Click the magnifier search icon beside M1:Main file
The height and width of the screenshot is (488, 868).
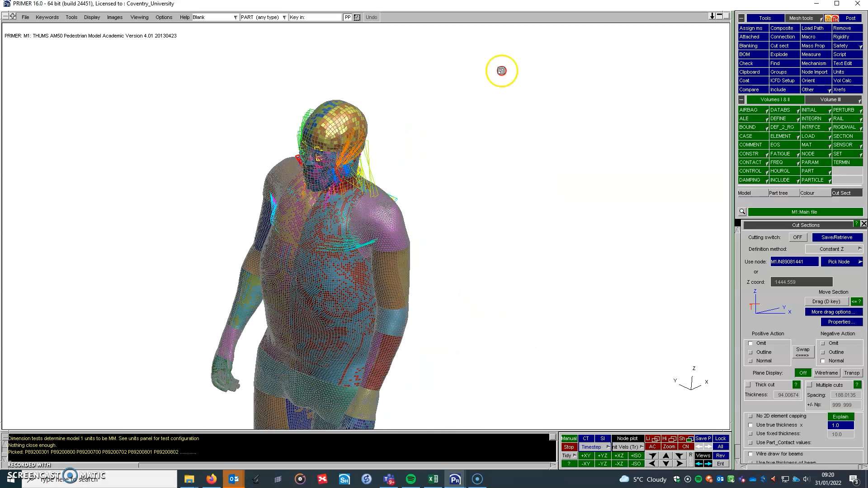[x=742, y=212]
